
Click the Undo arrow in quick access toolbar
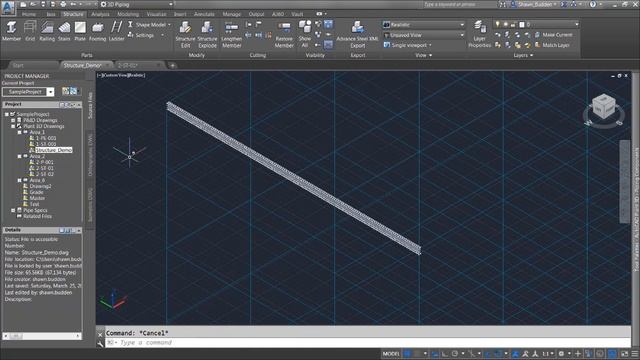coord(73,4)
